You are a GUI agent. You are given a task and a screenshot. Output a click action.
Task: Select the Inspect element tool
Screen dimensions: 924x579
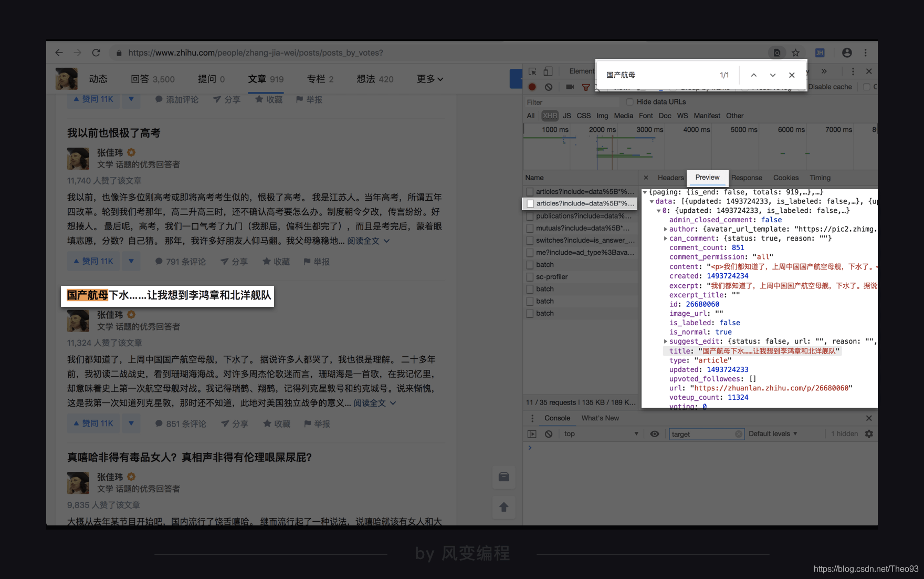533,71
